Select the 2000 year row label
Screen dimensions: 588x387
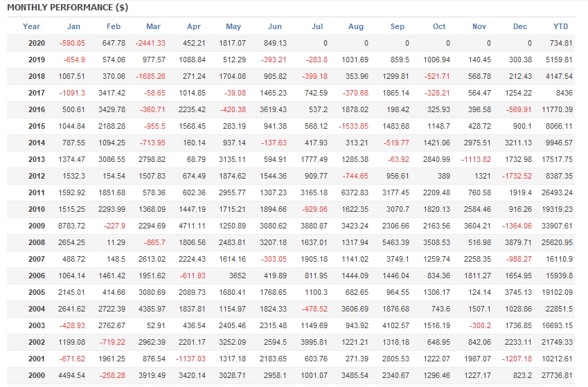tap(37, 375)
